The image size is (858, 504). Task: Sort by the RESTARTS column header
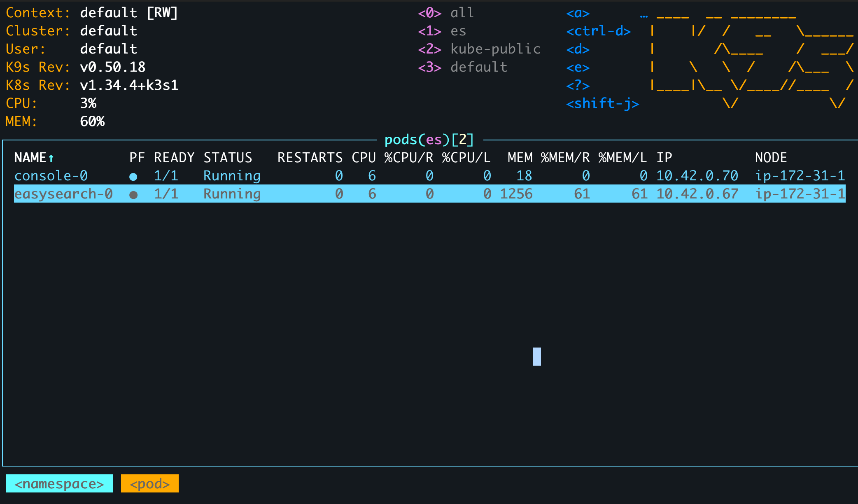[x=310, y=158]
